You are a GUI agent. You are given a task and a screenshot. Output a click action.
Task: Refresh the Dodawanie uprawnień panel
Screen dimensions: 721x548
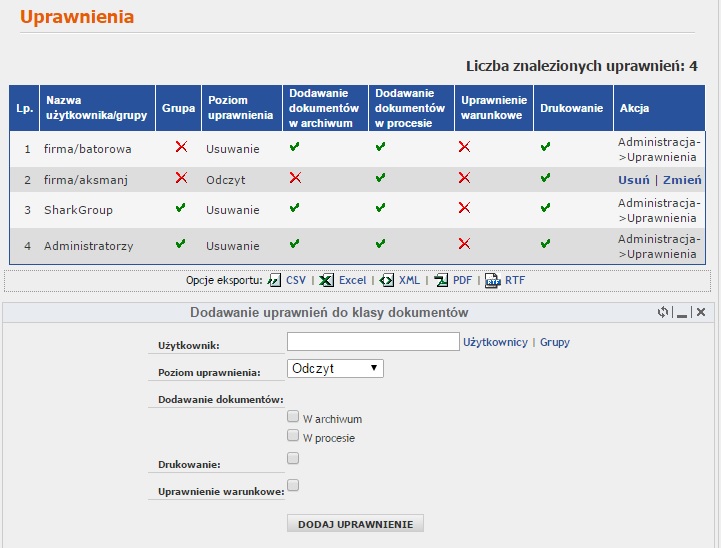663,312
